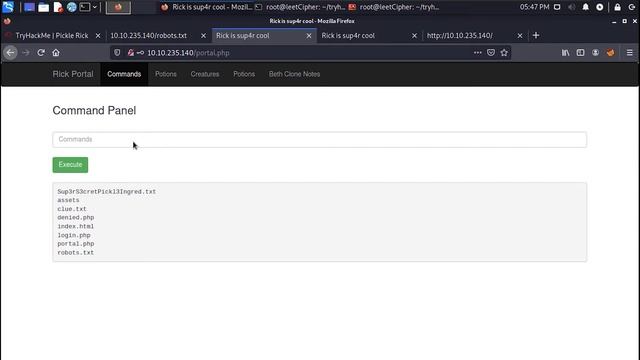Switch to TryHackMe | Pickle Rick tab
The height and width of the screenshot is (360, 640).
pos(52,36)
